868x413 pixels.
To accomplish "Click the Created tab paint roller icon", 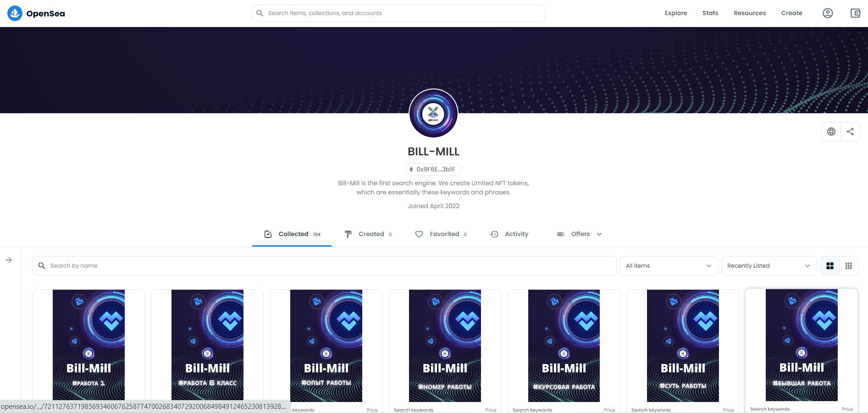I will (348, 234).
